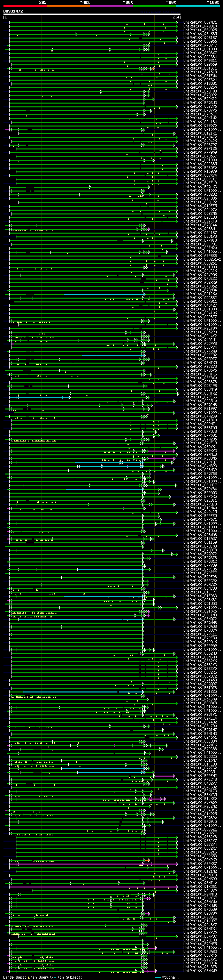Viewport: 223px width, 980px height.
Task: Open the UniRef100_B0TGJ1 hit label
Action: [200, 68]
